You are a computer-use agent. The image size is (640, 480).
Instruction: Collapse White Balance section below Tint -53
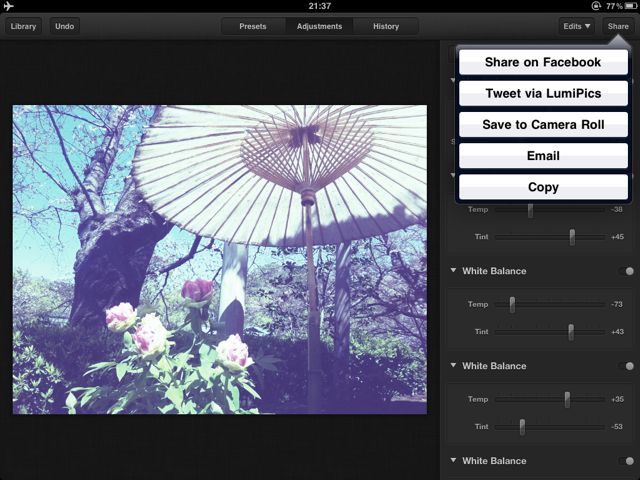(x=453, y=460)
